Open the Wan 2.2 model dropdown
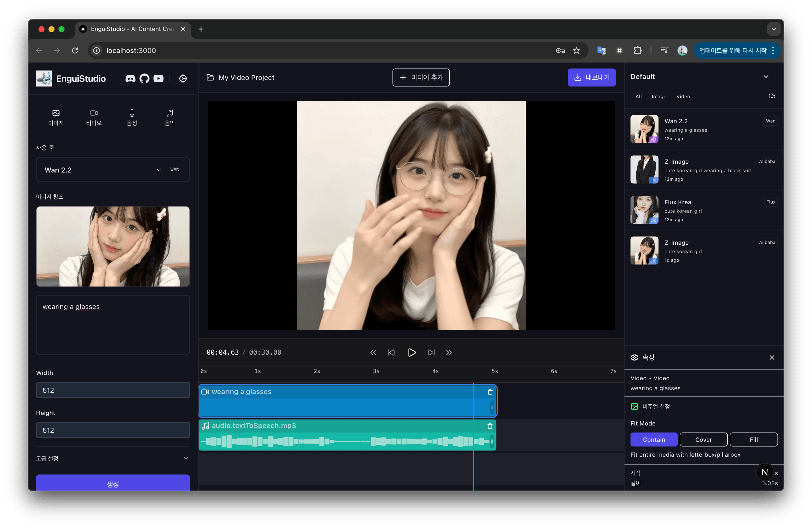This screenshot has height=528, width=812. [158, 169]
